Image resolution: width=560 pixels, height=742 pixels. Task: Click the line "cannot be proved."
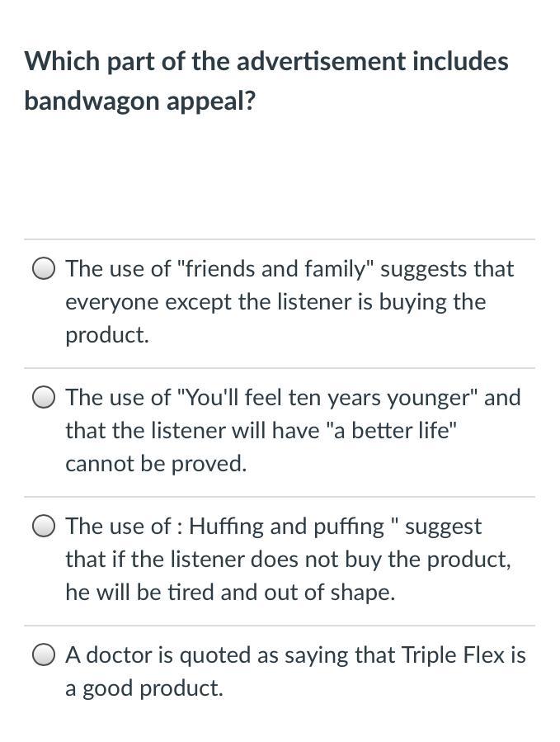tap(156, 464)
